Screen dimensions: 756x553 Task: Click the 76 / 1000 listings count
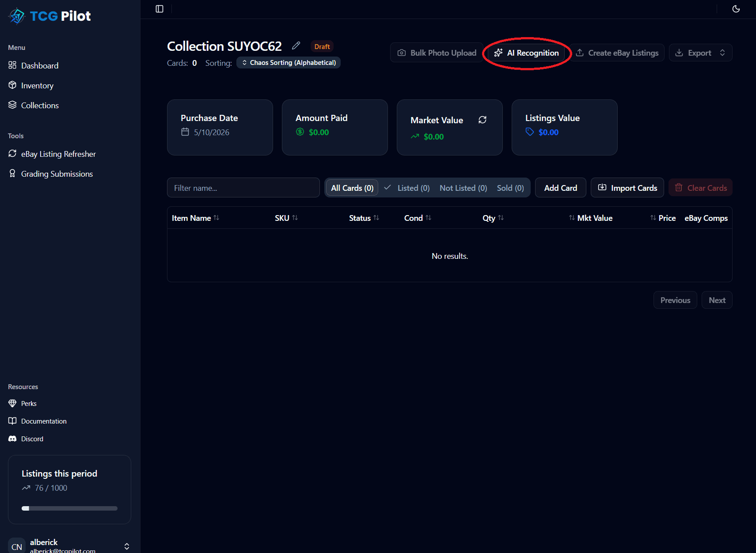tap(51, 488)
